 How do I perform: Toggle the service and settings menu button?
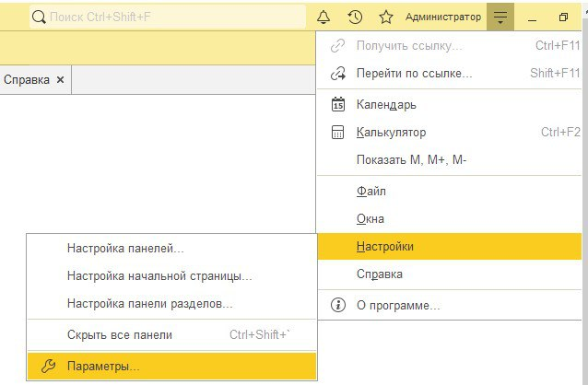500,17
